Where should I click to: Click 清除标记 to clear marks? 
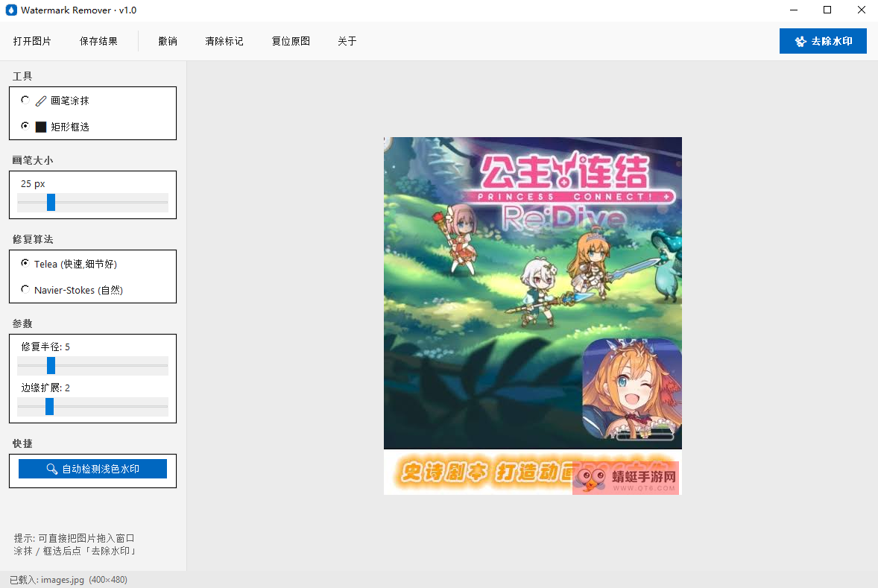tap(224, 42)
